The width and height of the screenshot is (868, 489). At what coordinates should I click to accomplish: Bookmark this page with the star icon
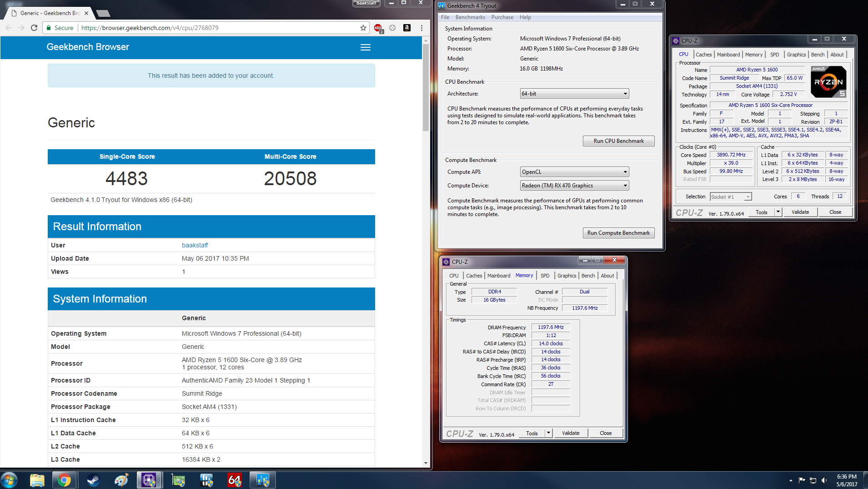(x=363, y=28)
